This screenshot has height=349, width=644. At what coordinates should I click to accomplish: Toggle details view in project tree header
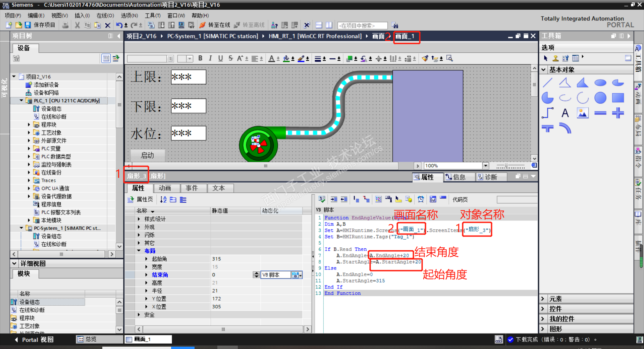point(106,58)
